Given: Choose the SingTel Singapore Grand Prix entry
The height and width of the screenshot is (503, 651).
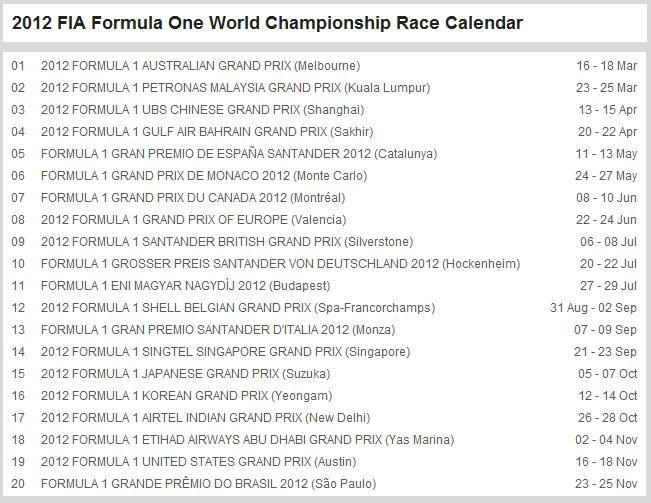Looking at the screenshot, I should tap(225, 352).
